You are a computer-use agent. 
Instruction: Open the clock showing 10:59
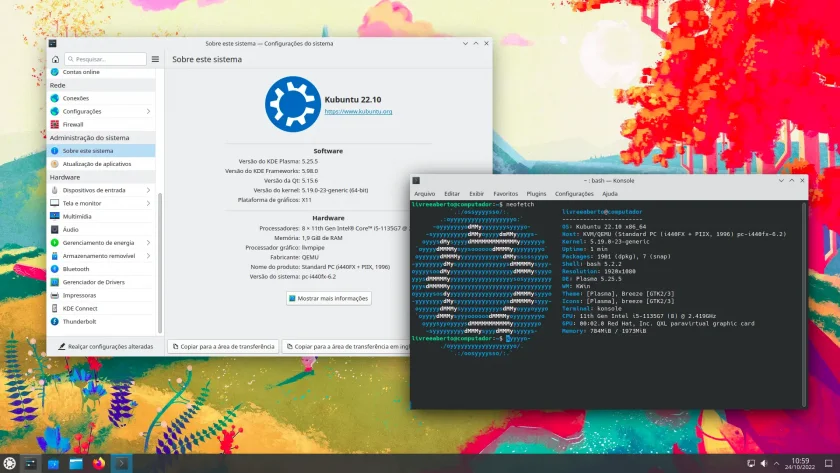pyautogui.click(x=800, y=463)
